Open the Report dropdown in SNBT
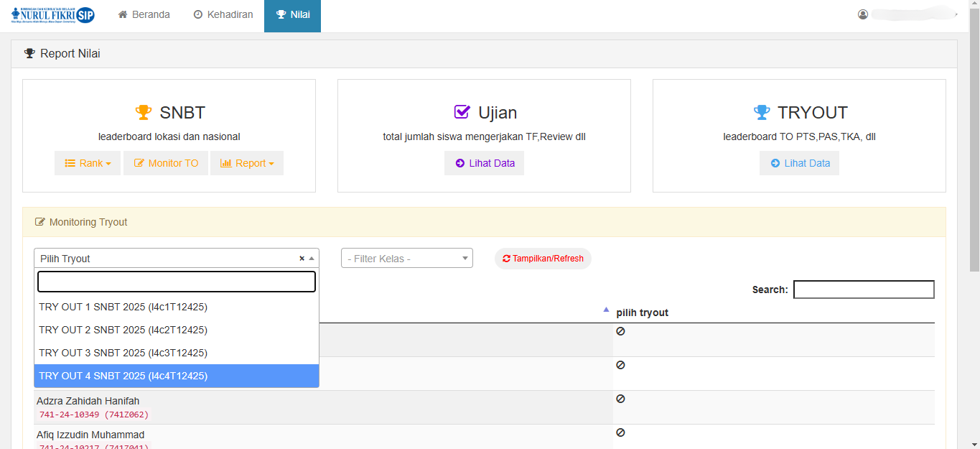Screen dimensions: 980x449 click(246, 163)
